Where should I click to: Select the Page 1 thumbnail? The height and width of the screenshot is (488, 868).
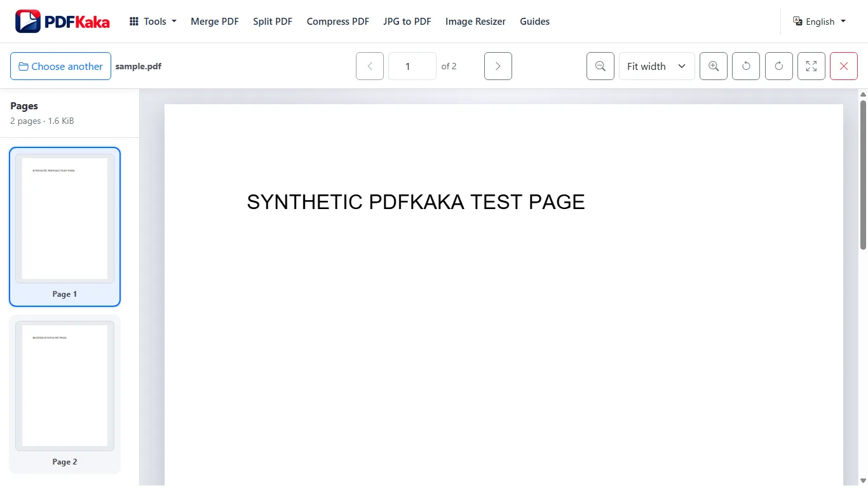tap(65, 227)
